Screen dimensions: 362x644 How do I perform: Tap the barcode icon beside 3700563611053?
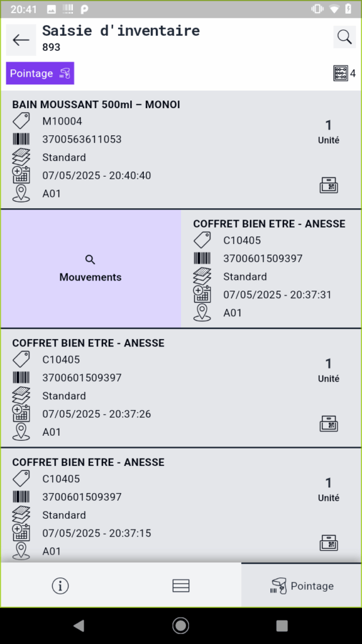coord(21,139)
